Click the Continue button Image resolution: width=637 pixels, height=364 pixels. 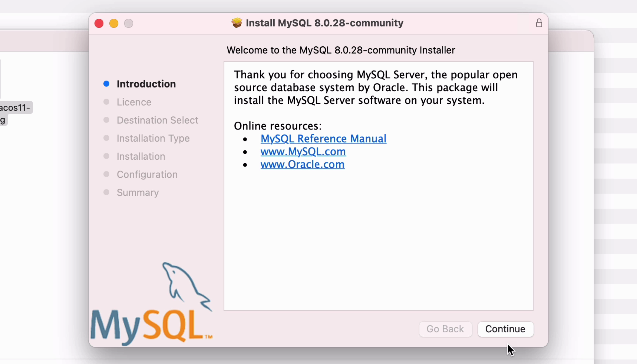click(x=505, y=329)
